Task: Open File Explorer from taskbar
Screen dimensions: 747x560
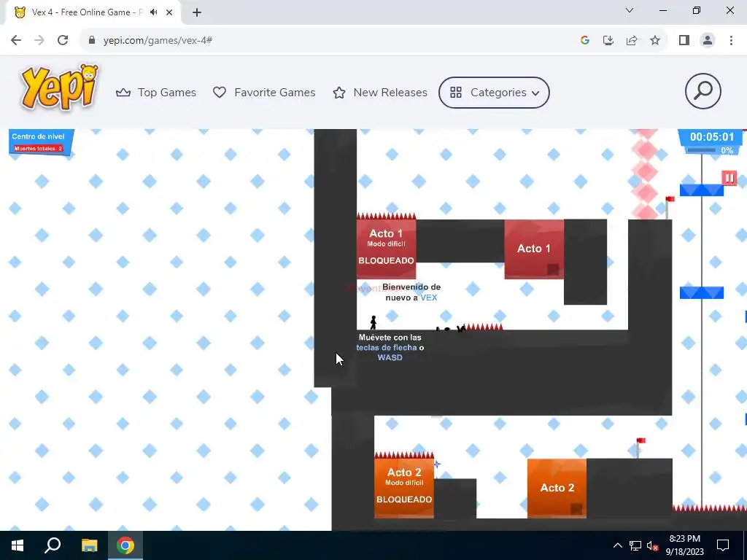Action: (89, 545)
